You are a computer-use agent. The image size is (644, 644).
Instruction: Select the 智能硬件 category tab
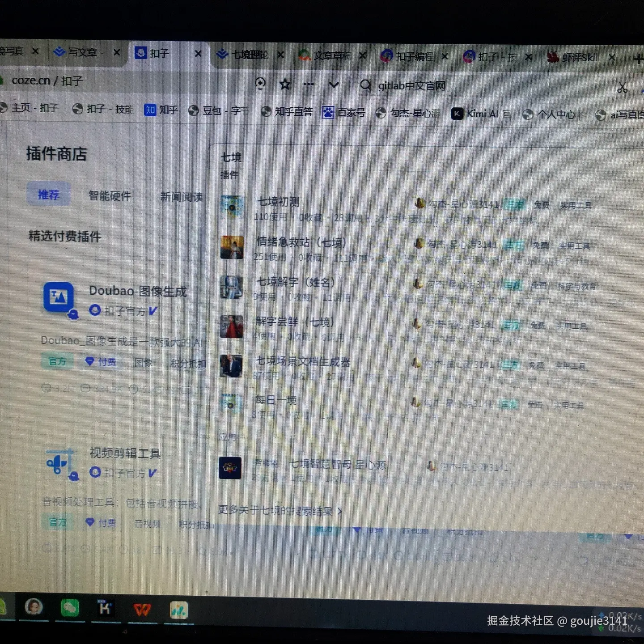tap(110, 196)
